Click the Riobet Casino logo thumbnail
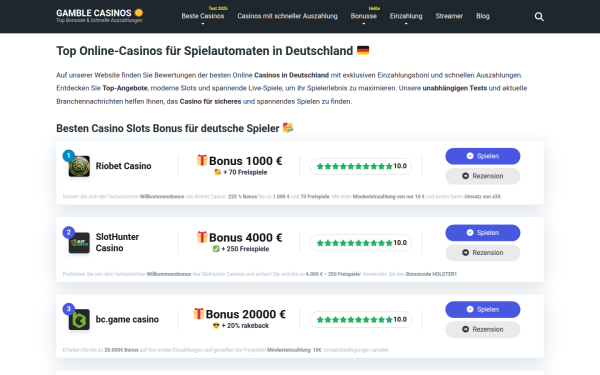The width and height of the screenshot is (600, 375). click(x=79, y=166)
